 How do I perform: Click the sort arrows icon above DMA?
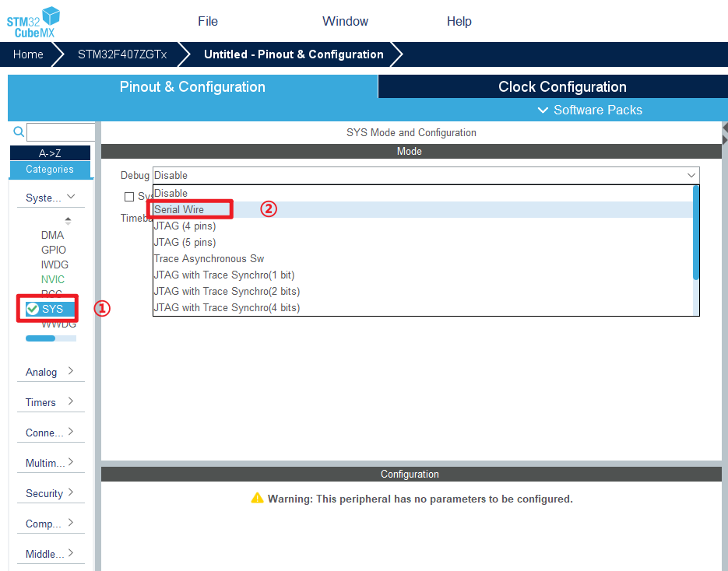coord(68,221)
